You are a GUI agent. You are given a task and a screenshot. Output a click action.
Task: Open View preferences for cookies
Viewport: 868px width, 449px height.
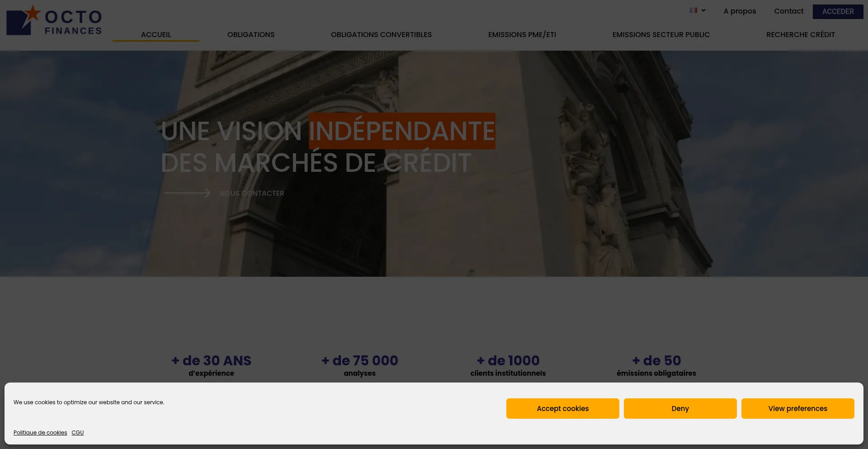[x=797, y=408]
